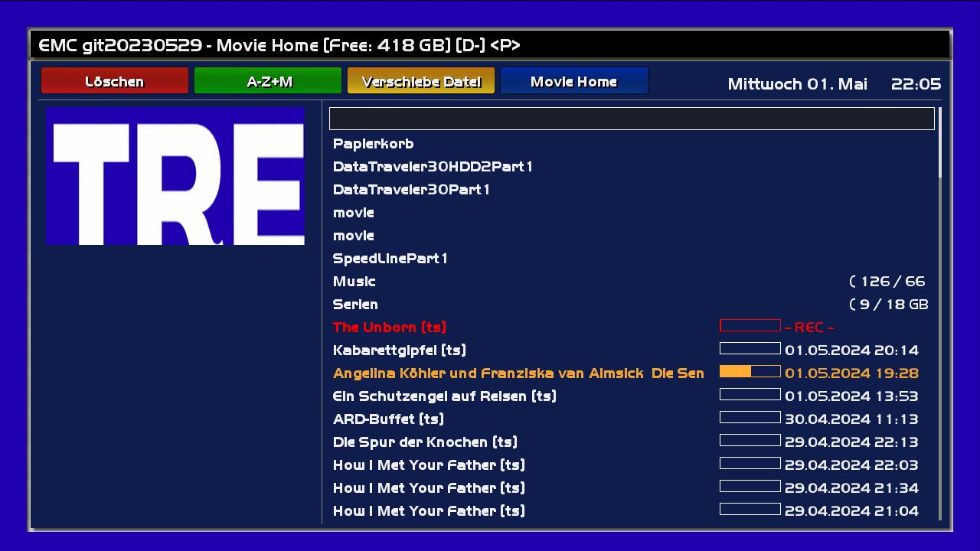Click the green A-Z+M sort button
This screenshot has height=551, width=980.
pyautogui.click(x=268, y=81)
